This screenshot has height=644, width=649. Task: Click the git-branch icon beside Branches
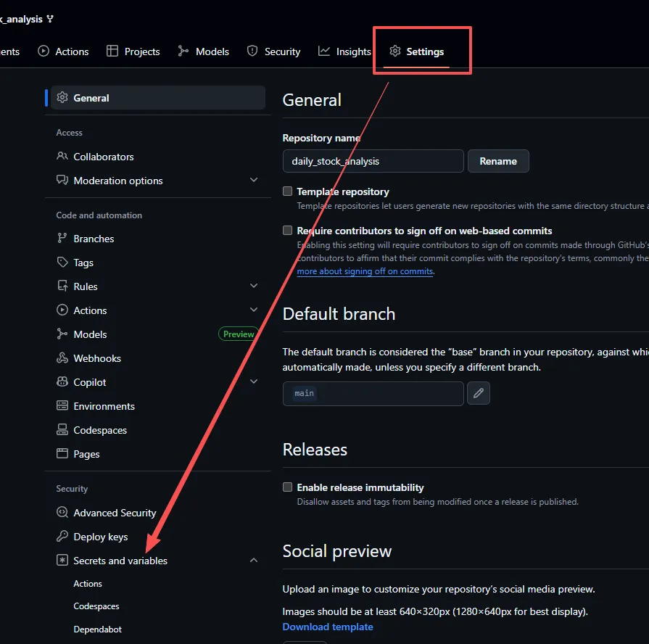coord(62,239)
